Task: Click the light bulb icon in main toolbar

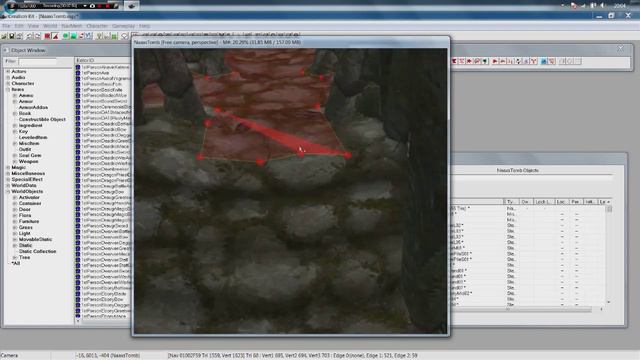Action: [x=99, y=36]
